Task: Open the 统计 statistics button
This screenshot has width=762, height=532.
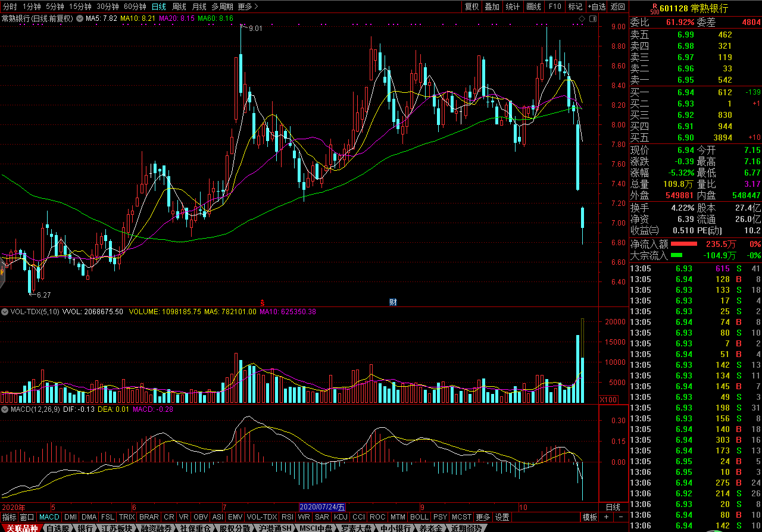Action: point(512,7)
